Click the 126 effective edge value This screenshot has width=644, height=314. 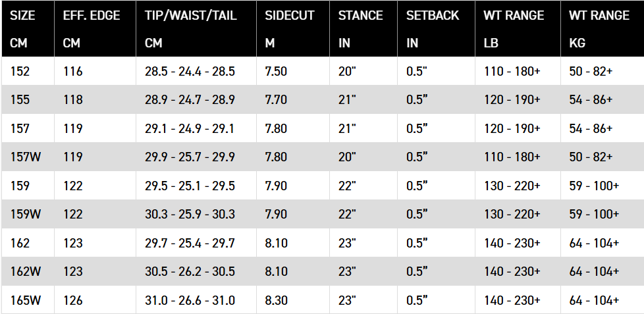[x=73, y=301]
